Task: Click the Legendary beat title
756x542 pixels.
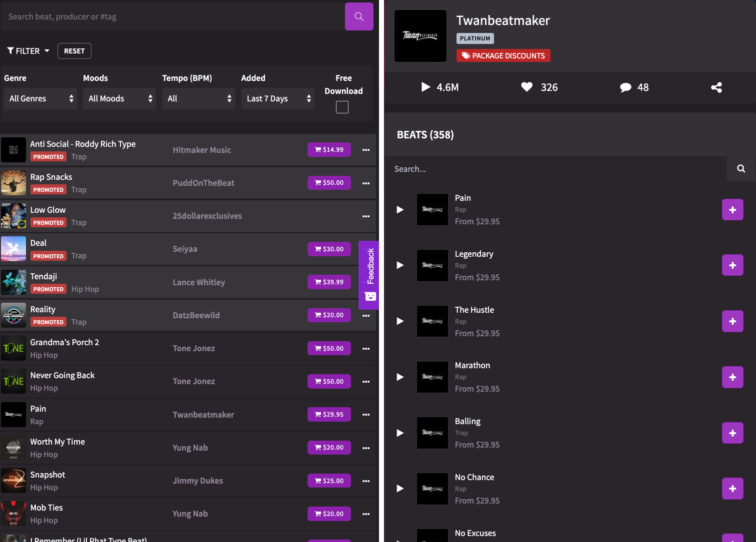Action: point(474,254)
